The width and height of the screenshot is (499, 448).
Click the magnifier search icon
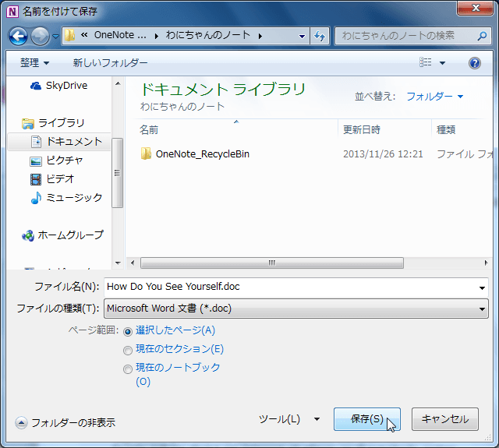[x=482, y=36]
